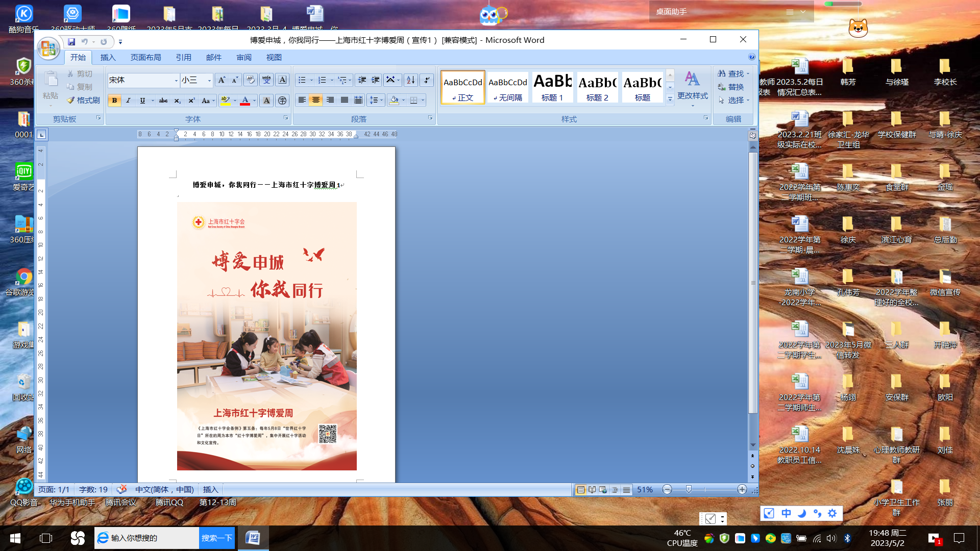Open the 视图 (View) tab

tap(274, 57)
